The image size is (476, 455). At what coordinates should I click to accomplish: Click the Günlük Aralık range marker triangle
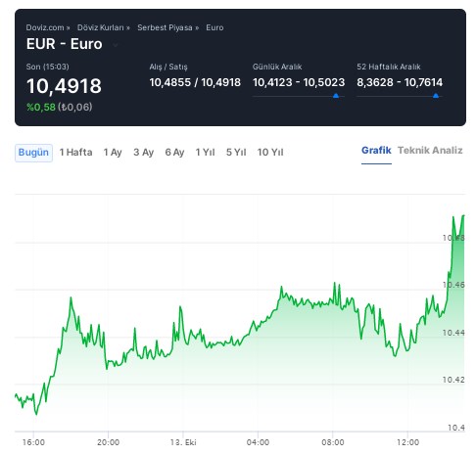click(336, 96)
